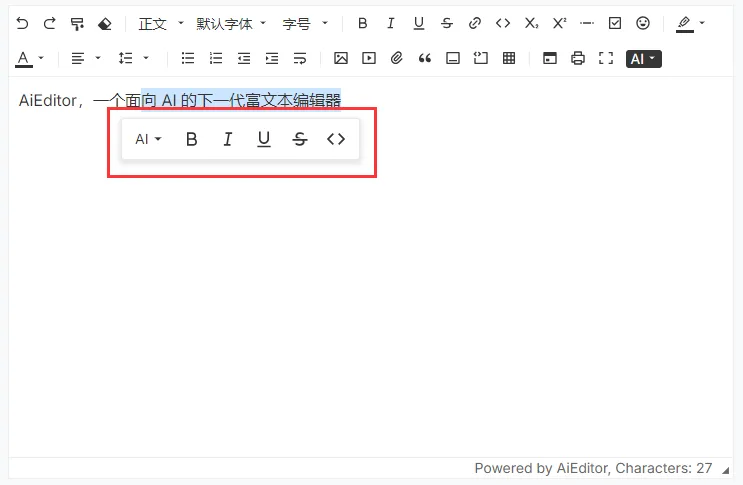Apply subscript formatting
The width and height of the screenshot is (743, 485).
coord(531,23)
